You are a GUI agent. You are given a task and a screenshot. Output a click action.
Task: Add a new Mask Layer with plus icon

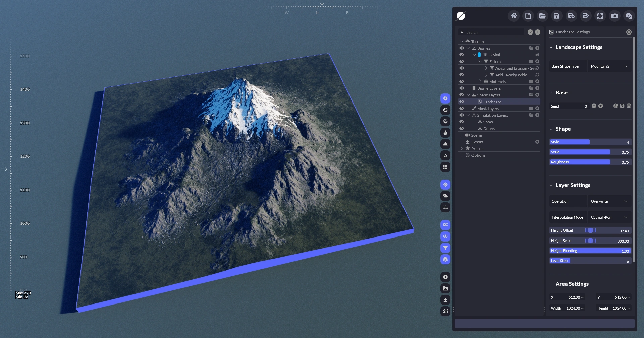(x=537, y=109)
